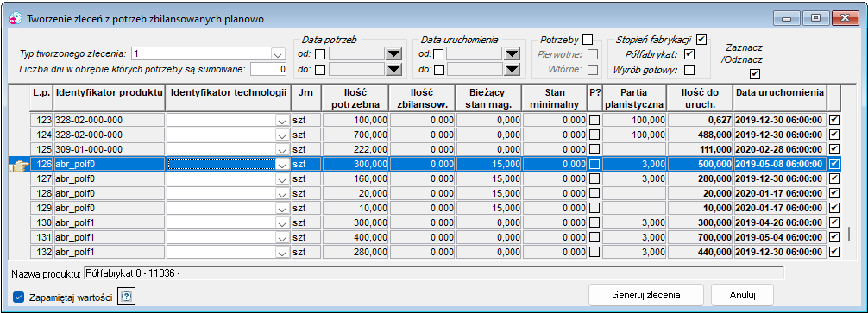The image size is (868, 313).
Task: Click Ilość potrzebna value 10,000 in row 129
Action: [355, 208]
